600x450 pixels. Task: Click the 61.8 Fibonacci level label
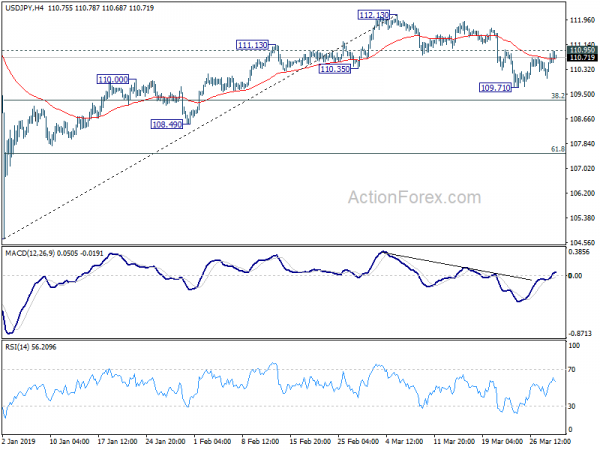pos(559,149)
